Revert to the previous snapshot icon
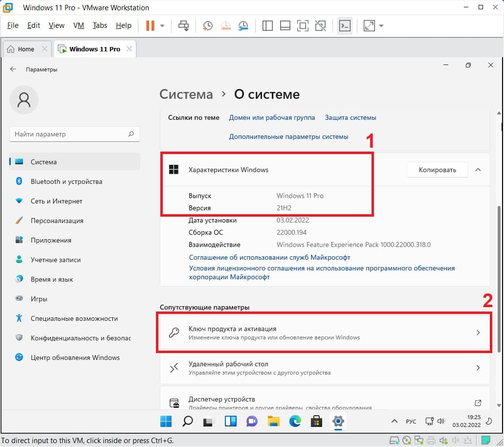This screenshot has width=504, height=447. pyautogui.click(x=226, y=26)
